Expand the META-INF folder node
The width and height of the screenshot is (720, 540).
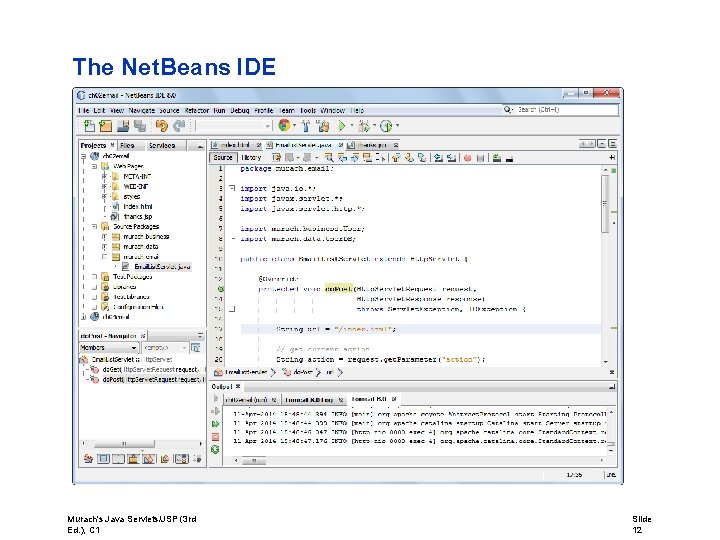click(x=104, y=176)
